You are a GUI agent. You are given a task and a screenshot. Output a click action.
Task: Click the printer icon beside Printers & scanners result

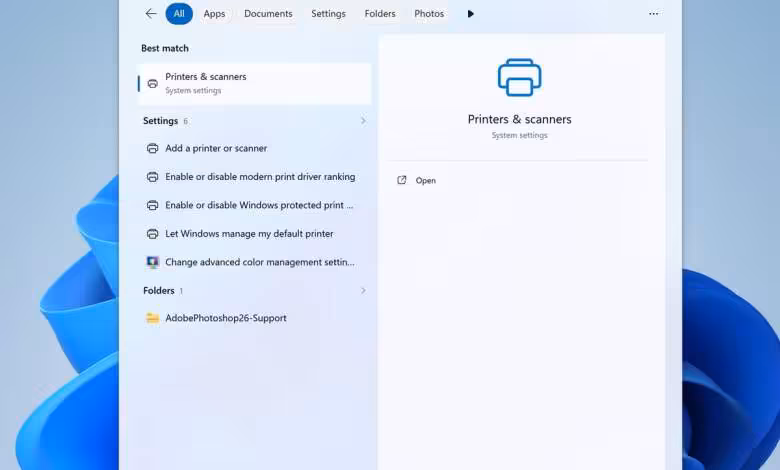tap(153, 84)
